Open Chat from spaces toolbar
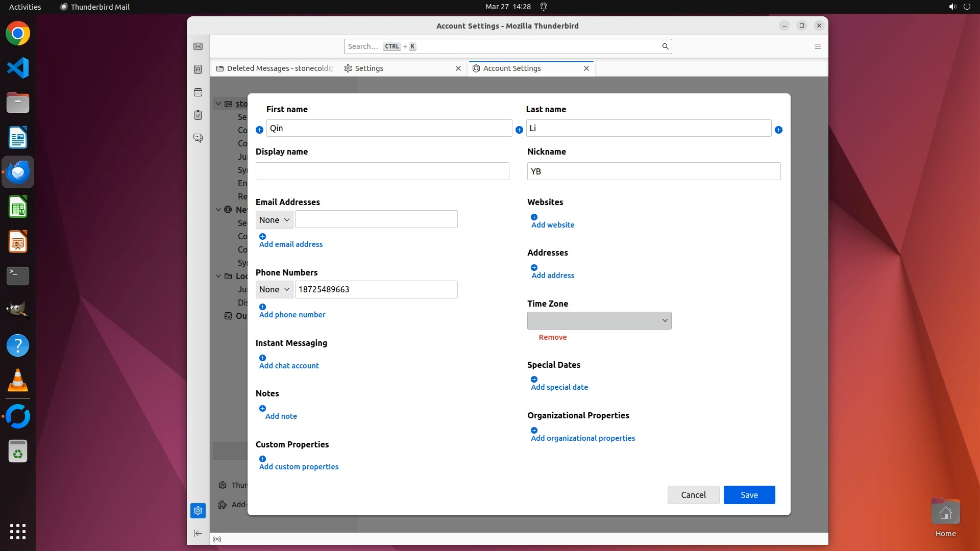This screenshot has height=551, width=980. click(198, 138)
